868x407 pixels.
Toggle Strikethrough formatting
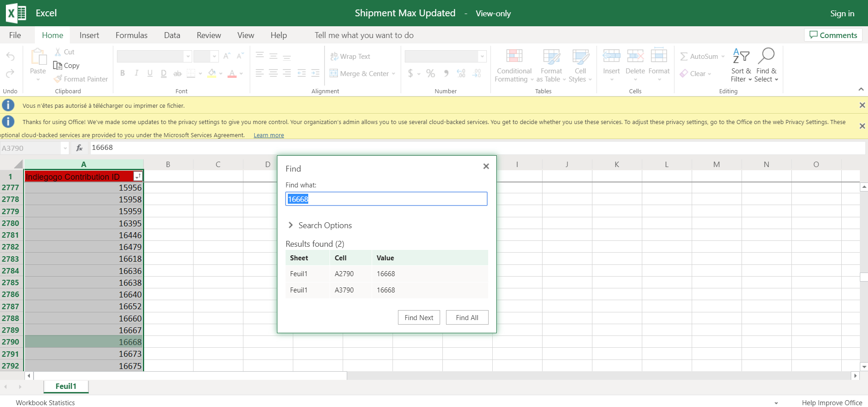coord(178,73)
